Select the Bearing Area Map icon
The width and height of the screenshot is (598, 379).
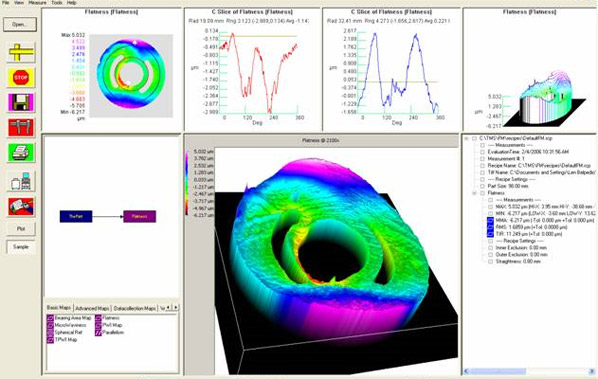tap(50, 318)
